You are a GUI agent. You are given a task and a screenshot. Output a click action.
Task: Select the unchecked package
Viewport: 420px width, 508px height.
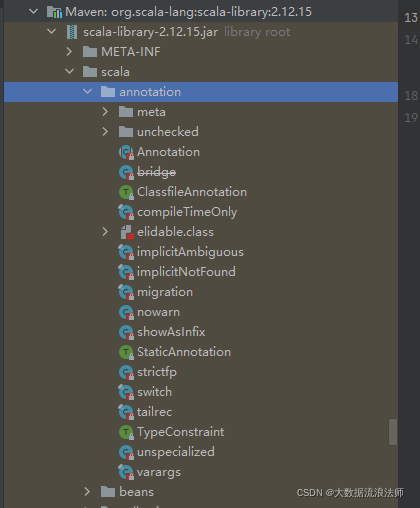tap(168, 132)
